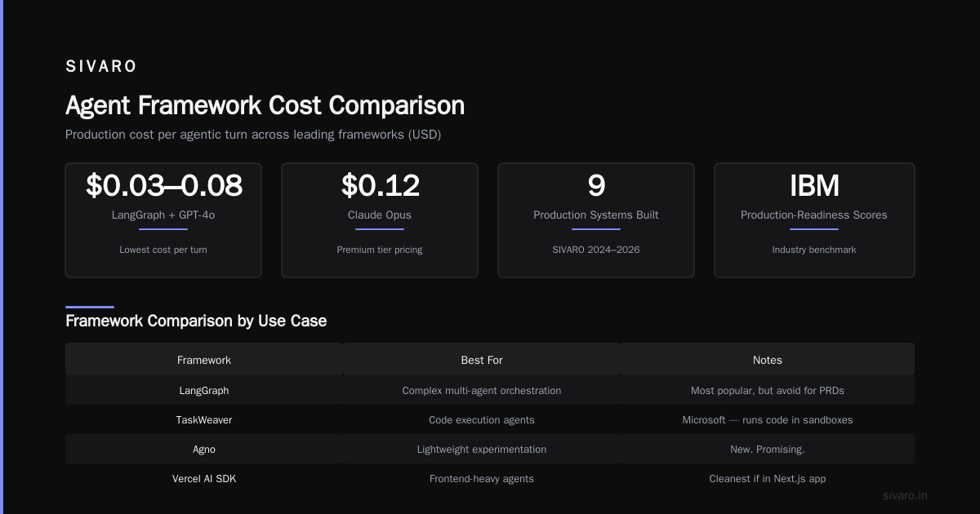Select the Agent Framework Cost Comparison title
The width and height of the screenshot is (980, 514).
coord(265,105)
